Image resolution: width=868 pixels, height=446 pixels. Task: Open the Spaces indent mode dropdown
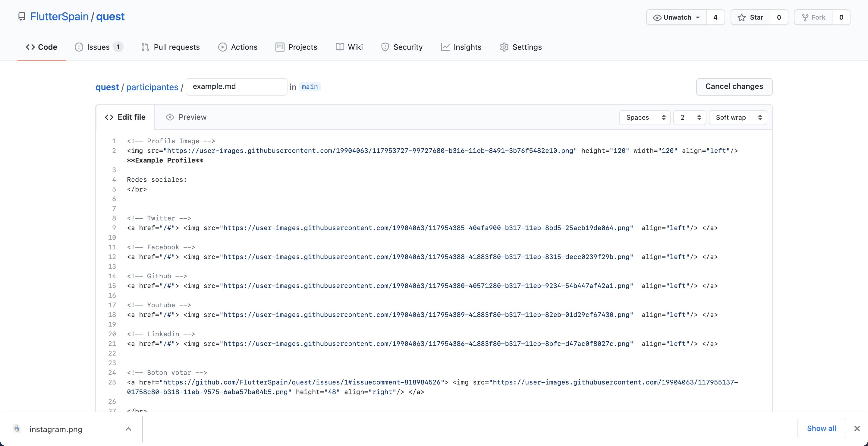pos(645,117)
